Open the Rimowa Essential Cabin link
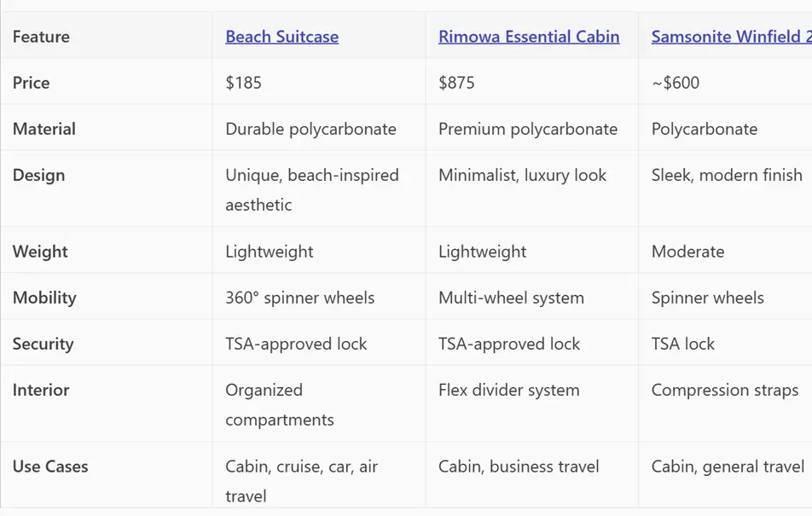The width and height of the screenshot is (812, 516). 529,37
